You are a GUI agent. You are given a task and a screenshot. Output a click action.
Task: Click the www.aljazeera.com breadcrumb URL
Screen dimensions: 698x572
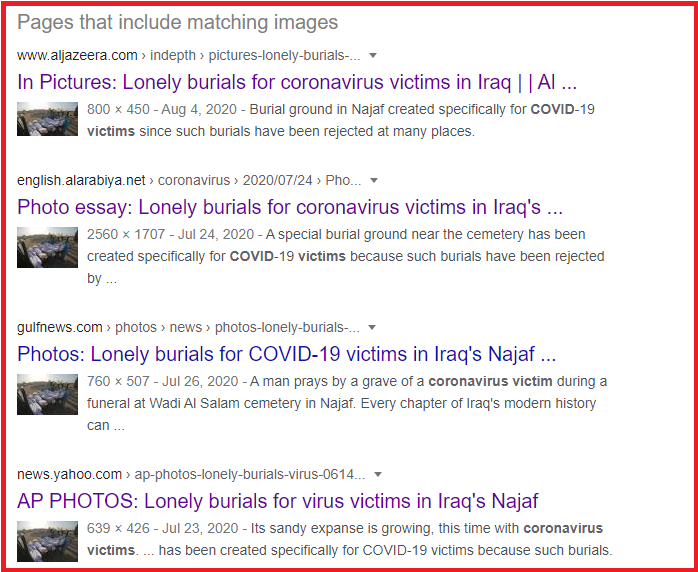point(188,55)
